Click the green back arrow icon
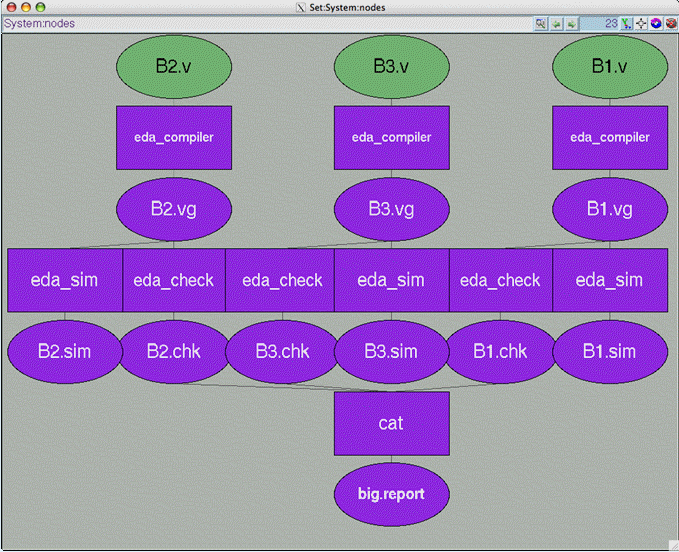679x552 pixels. 556,23
